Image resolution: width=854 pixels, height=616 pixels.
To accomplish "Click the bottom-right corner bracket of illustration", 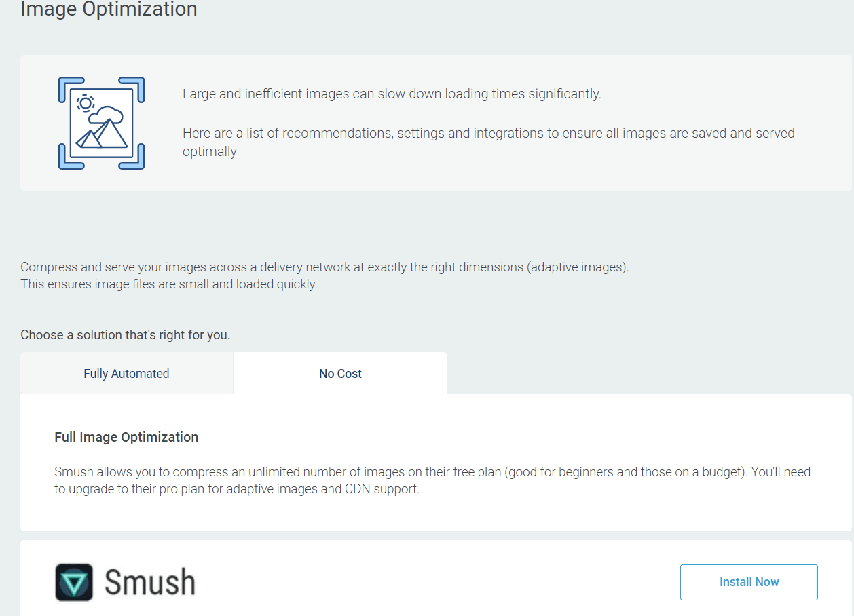I will pyautogui.click(x=138, y=162).
